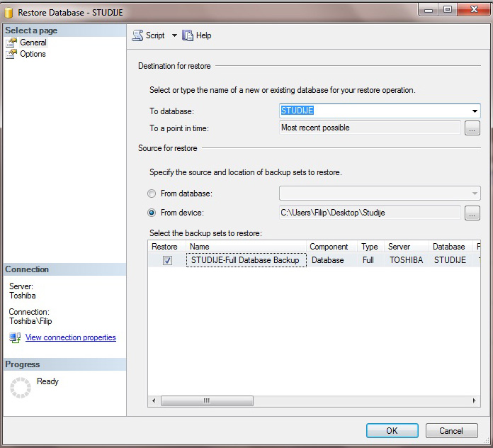493x448 pixels.
Task: Uncheck Restore for STUDIJE-Full Database Backup
Action: 167,260
